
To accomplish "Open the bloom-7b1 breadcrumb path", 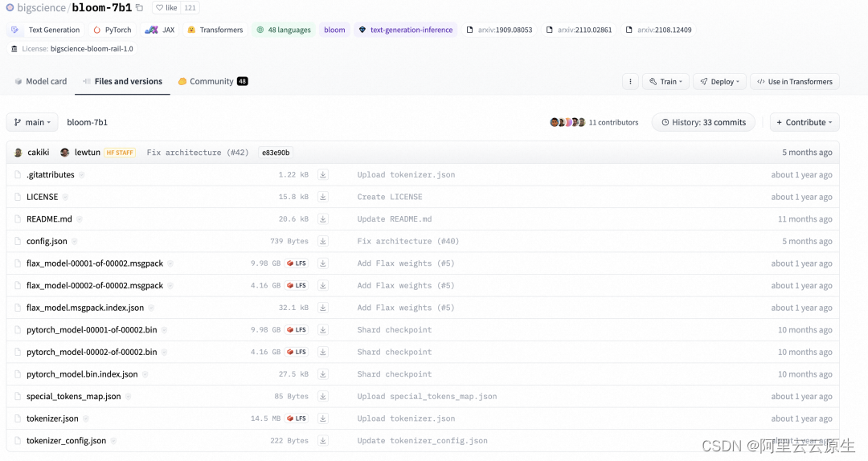I will 87,122.
